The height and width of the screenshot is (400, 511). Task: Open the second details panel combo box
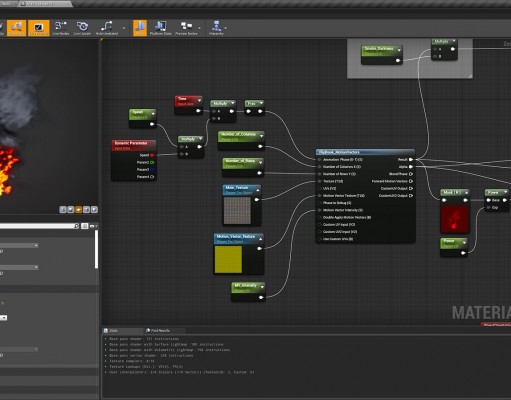[19, 267]
